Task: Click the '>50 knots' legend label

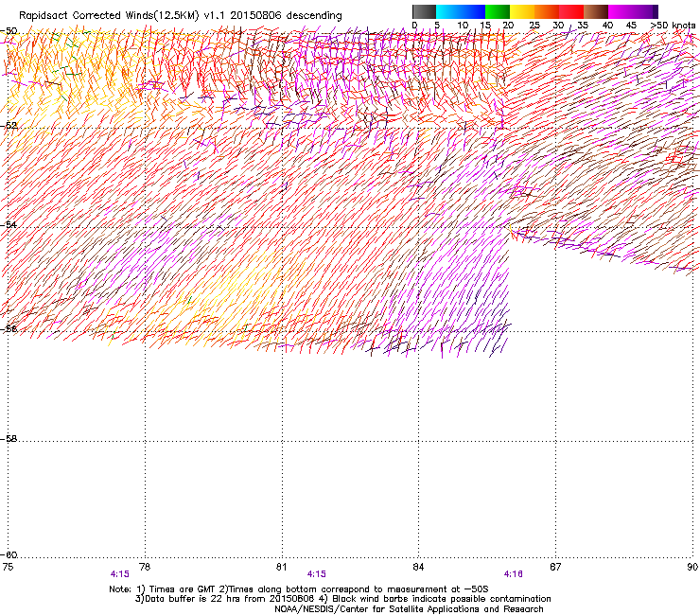Action: [673, 26]
